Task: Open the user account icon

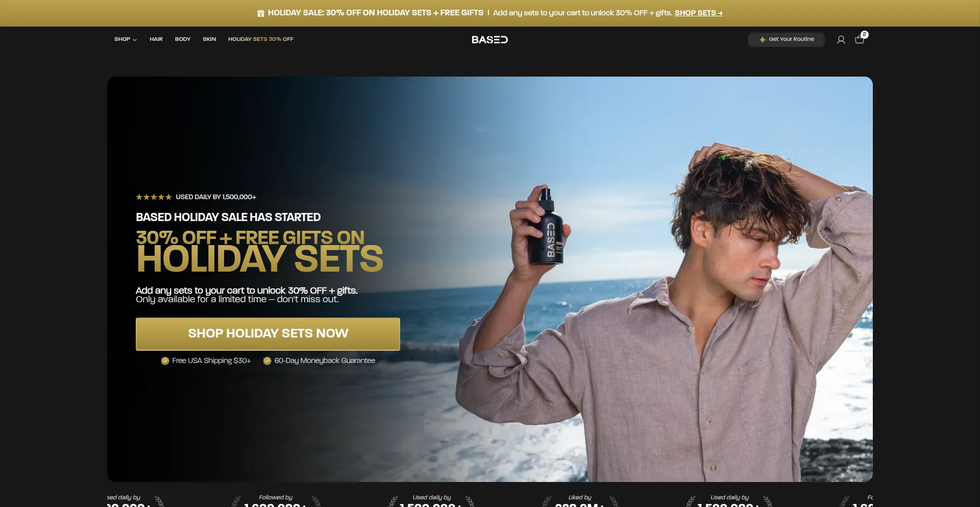Action: tap(841, 40)
